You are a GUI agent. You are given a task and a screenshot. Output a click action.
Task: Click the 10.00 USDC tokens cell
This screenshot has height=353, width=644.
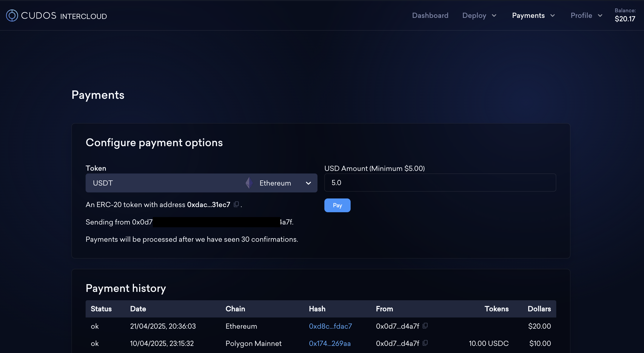tap(488, 343)
